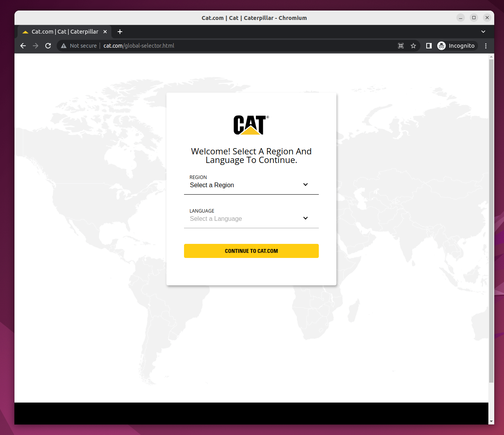Minimize the Chromium window
The height and width of the screenshot is (435, 504).
click(461, 18)
